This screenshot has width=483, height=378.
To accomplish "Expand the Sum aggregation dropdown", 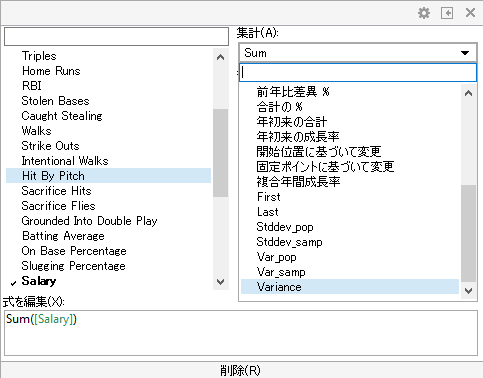I will pyautogui.click(x=357, y=53).
